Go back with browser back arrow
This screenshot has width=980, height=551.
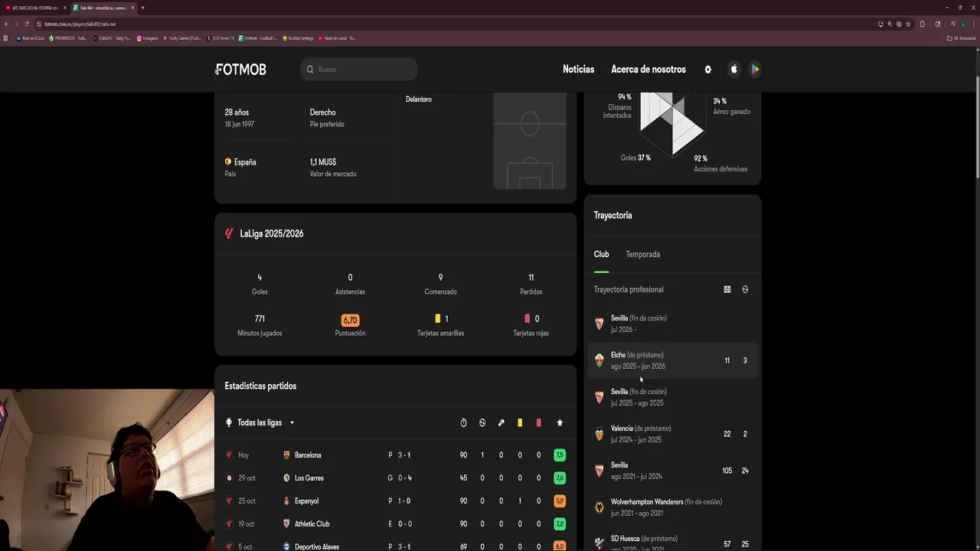(6, 24)
